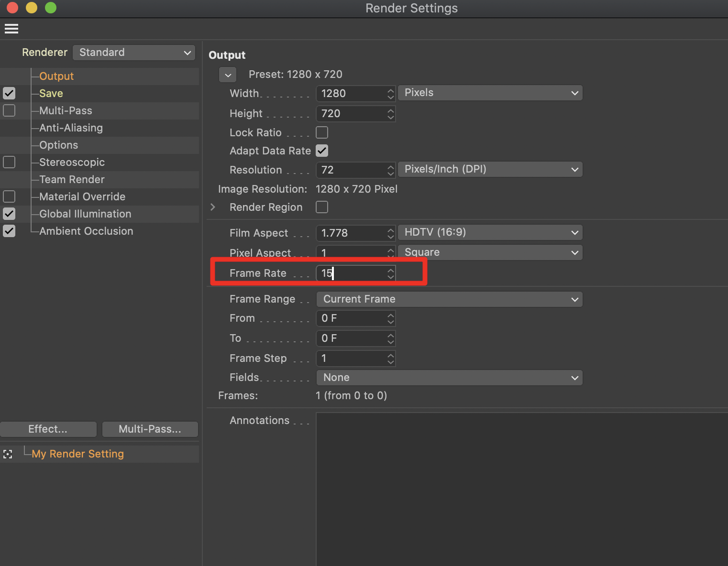Enable the Material Override checkbox
Image resolution: width=728 pixels, height=566 pixels.
9,196
